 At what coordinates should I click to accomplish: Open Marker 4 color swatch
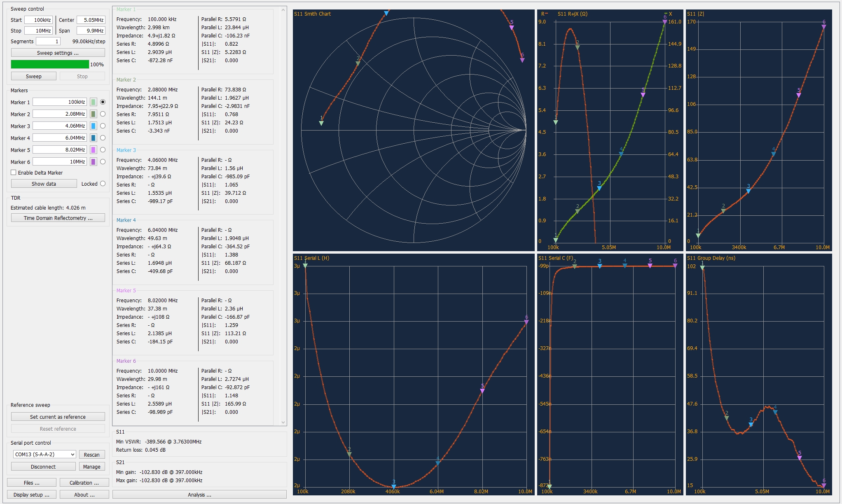point(94,138)
